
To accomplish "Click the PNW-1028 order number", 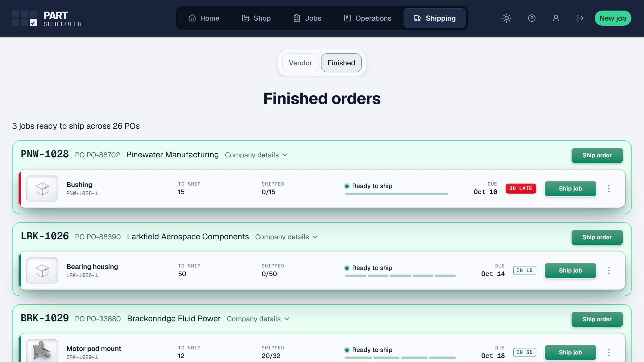I will (x=45, y=154).
